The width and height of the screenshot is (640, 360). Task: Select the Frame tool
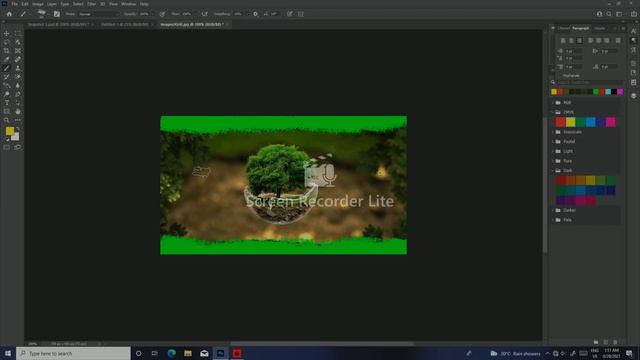[x=18, y=51]
